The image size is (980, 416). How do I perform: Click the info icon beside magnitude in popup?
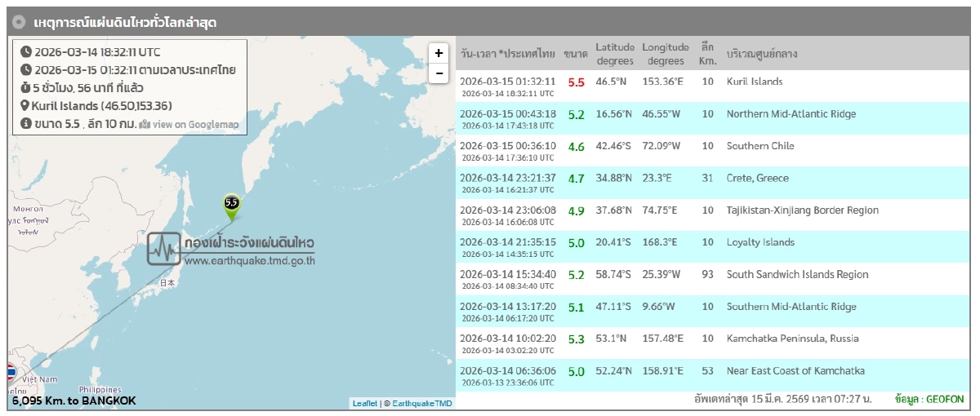(25, 124)
